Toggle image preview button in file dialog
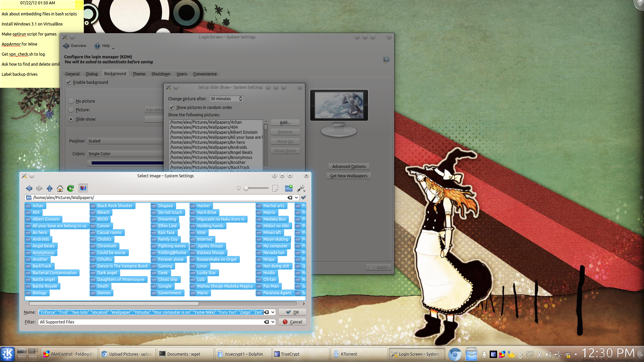The image size is (644, 362). click(83, 188)
